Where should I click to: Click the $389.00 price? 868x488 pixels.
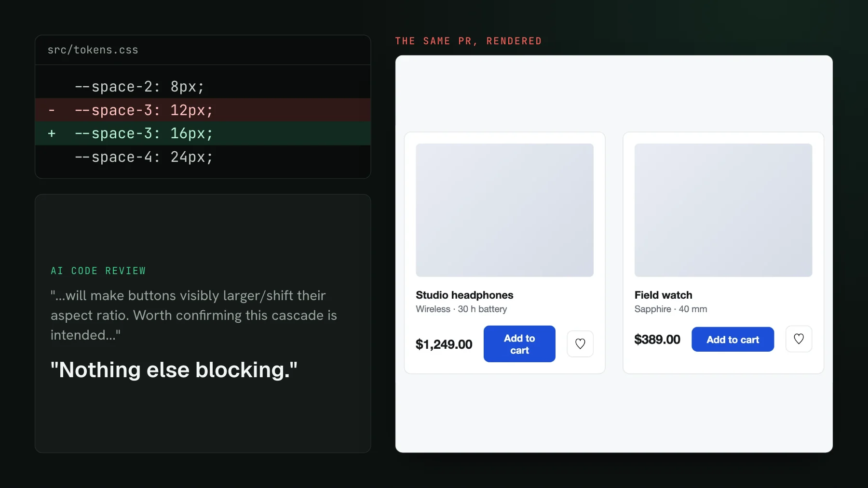657,340
